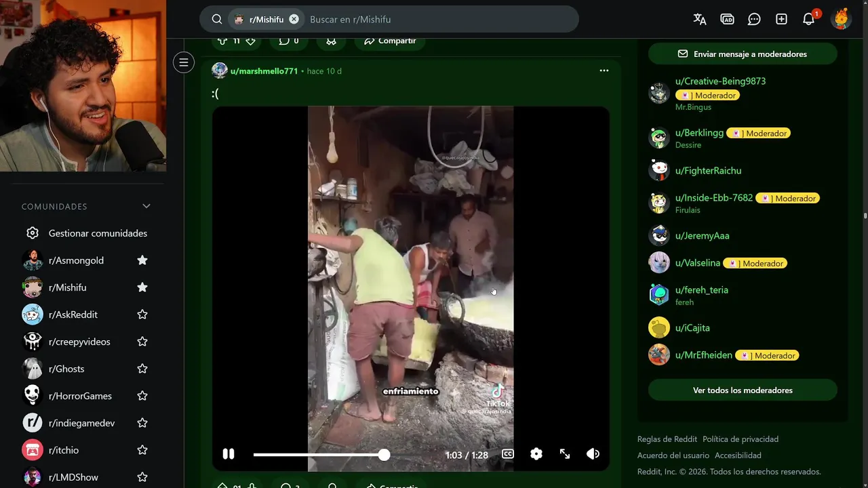This screenshot has height=488, width=868.
Task: Toggle closed captions on the video
Action: 507,454
